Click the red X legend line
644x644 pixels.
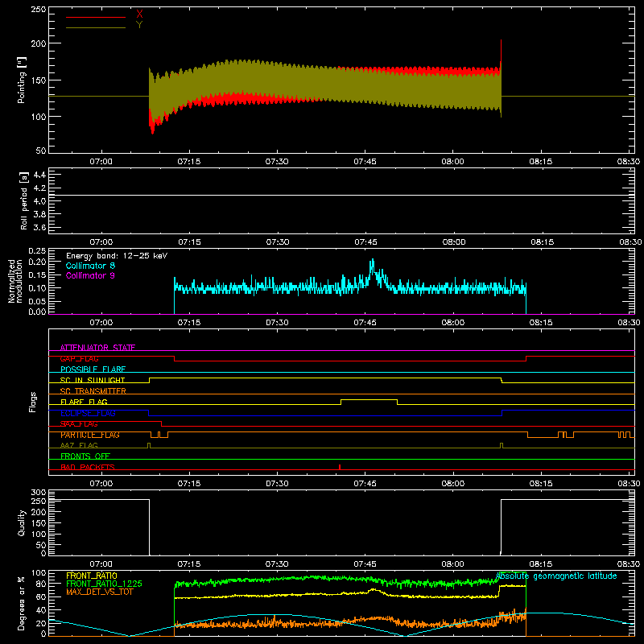pyautogui.click(x=96, y=17)
